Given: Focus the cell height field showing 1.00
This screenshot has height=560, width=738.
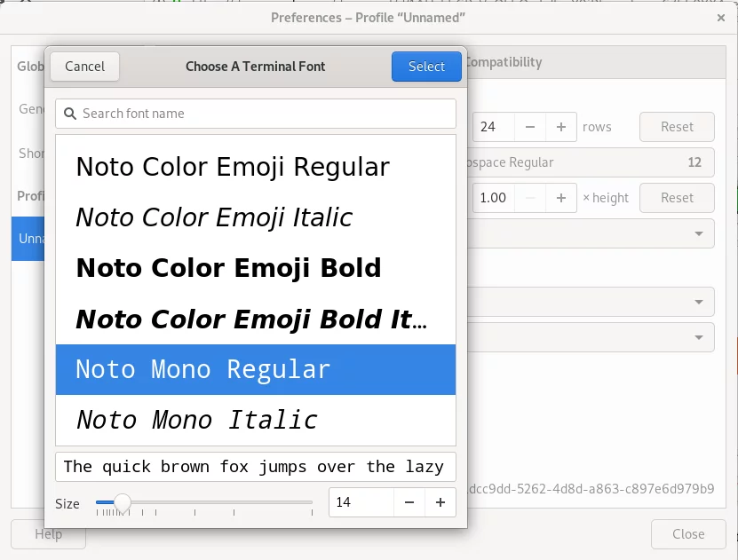Looking at the screenshot, I should pyautogui.click(x=494, y=198).
